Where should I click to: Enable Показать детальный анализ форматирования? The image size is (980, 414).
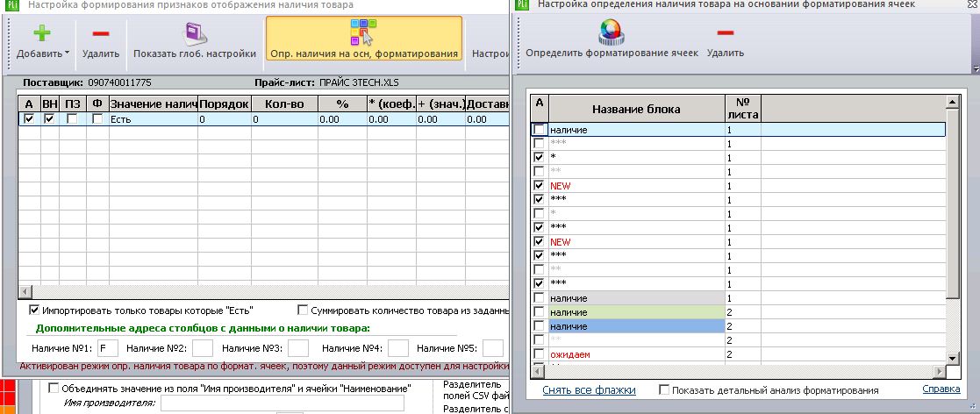(x=664, y=390)
